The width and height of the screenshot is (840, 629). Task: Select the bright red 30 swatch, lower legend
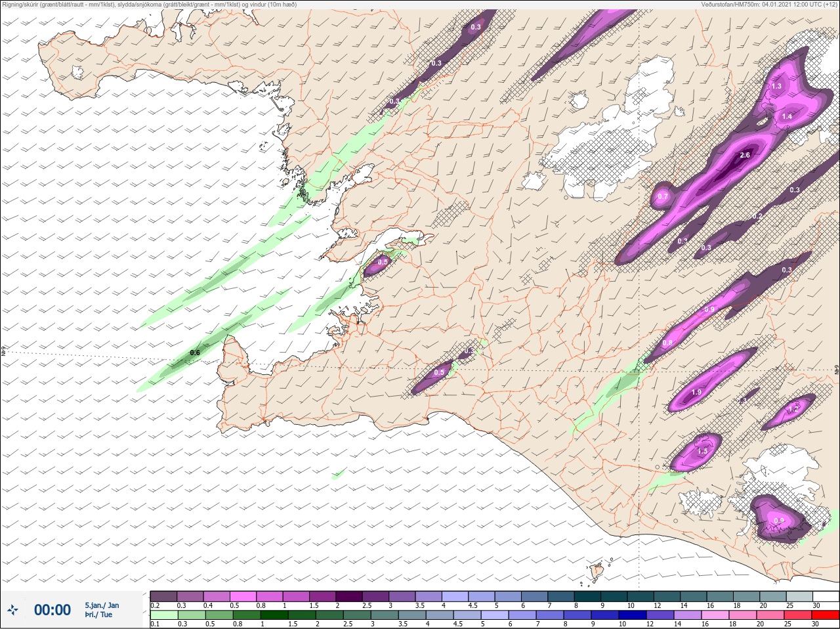click(x=826, y=615)
